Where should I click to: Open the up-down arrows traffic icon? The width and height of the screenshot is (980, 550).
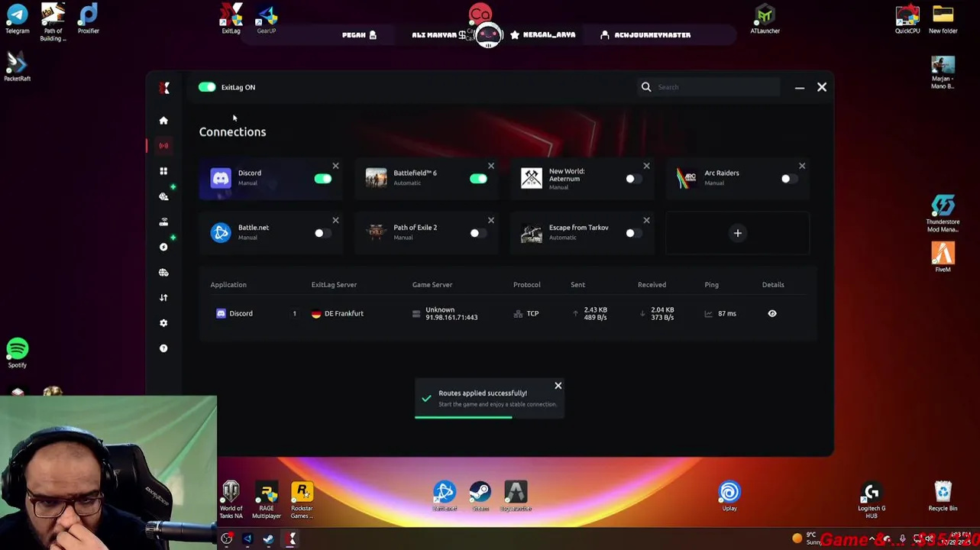click(x=163, y=297)
